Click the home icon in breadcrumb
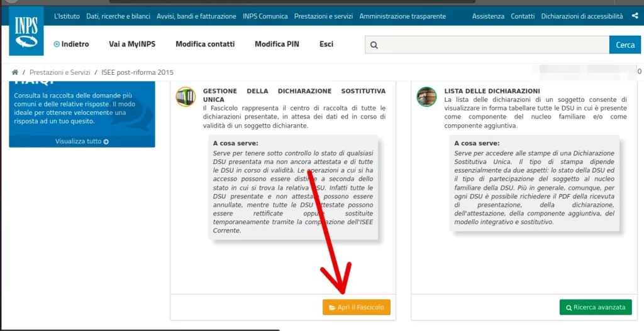This screenshot has width=644, height=331. click(15, 72)
